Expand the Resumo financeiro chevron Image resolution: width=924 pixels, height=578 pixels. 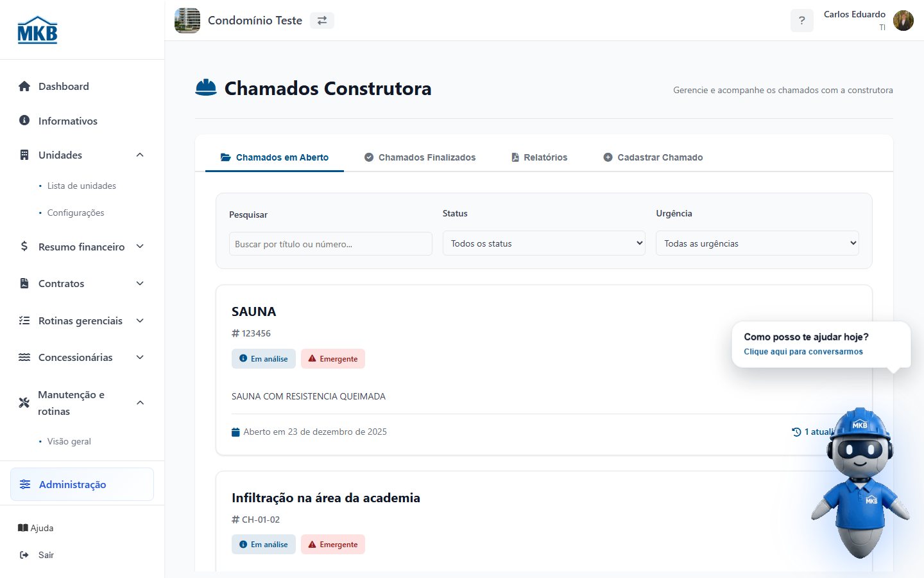[x=140, y=246]
